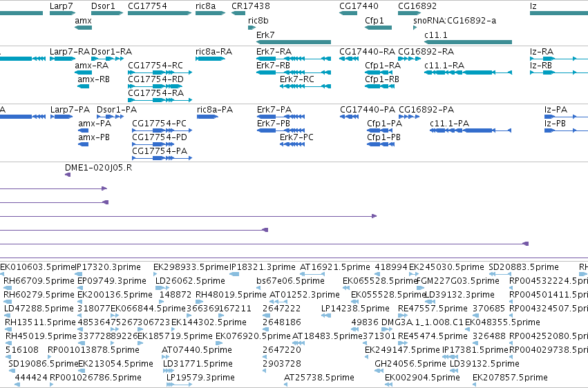The image size is (588, 388).
Task: Click the amx-RA transcript
Action: click(83, 72)
